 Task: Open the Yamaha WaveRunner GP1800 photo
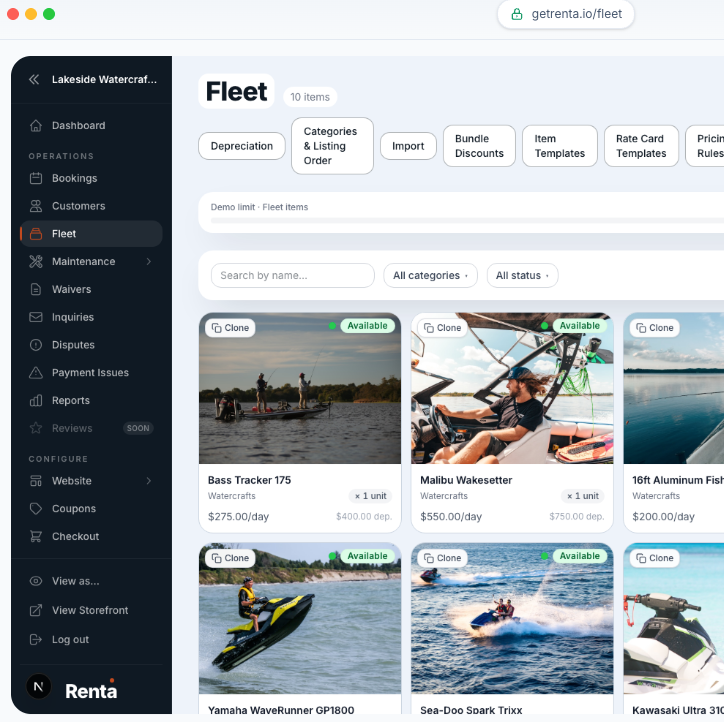point(300,619)
